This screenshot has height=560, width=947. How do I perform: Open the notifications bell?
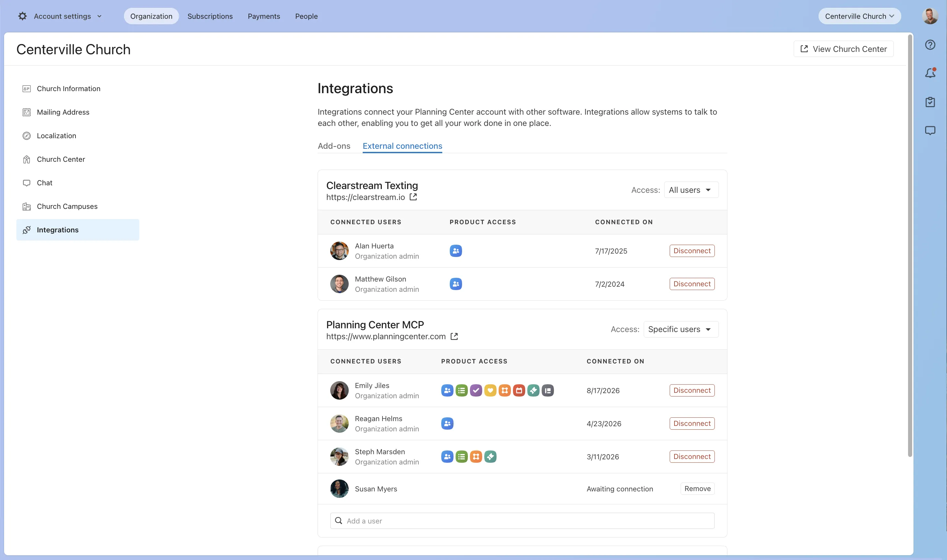930,73
